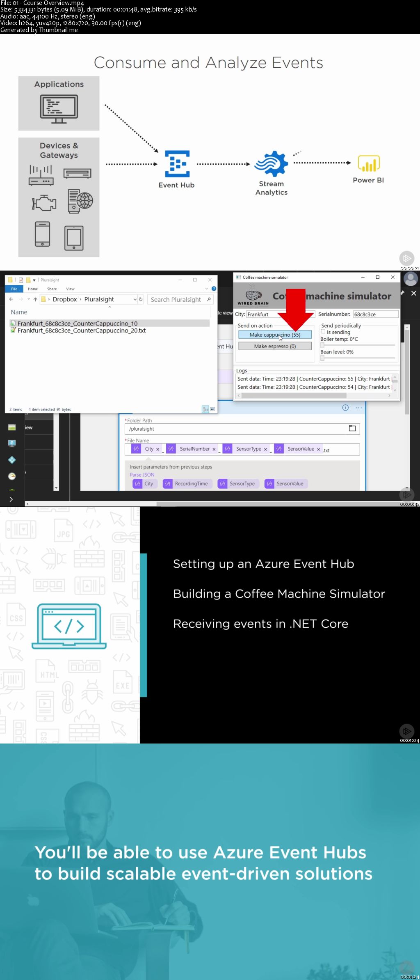Refresh the Pluralsight folder view

pos(141,299)
